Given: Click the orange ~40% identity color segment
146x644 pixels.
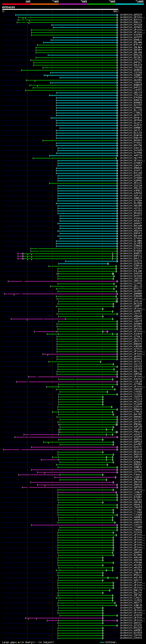Looking at the screenshot, I should point(45,4).
